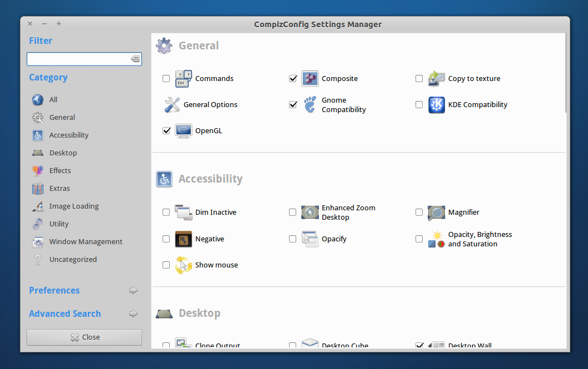Enable the Commands plugin checkbox
588x369 pixels.
coord(166,79)
